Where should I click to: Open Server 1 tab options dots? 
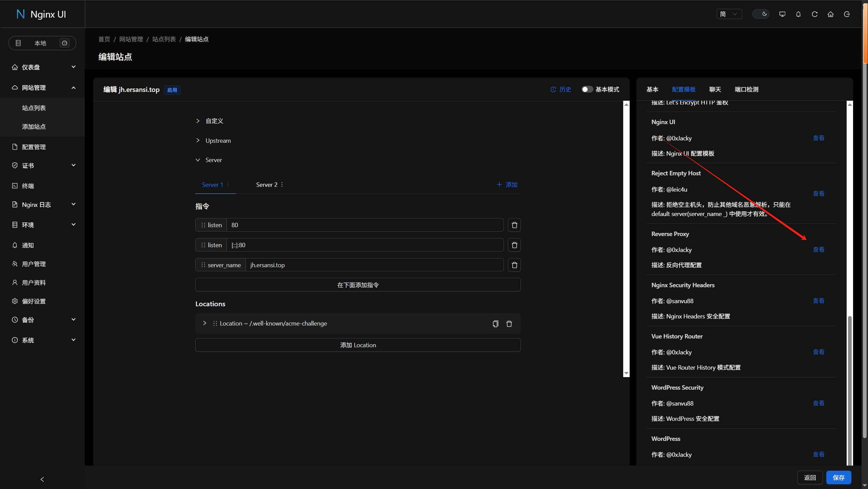[228, 184]
